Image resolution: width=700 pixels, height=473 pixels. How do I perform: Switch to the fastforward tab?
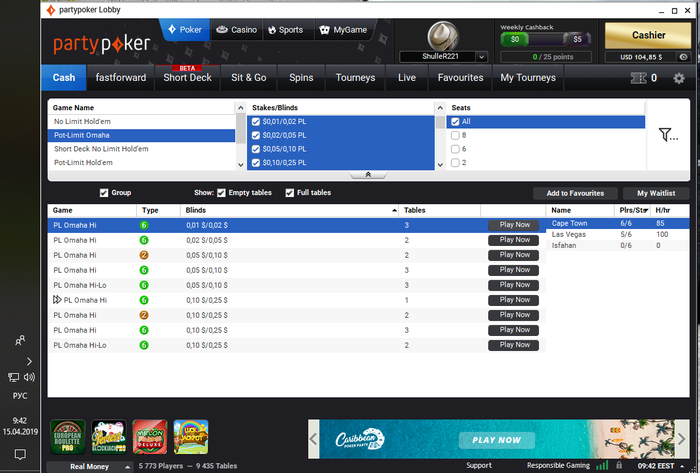coord(121,78)
